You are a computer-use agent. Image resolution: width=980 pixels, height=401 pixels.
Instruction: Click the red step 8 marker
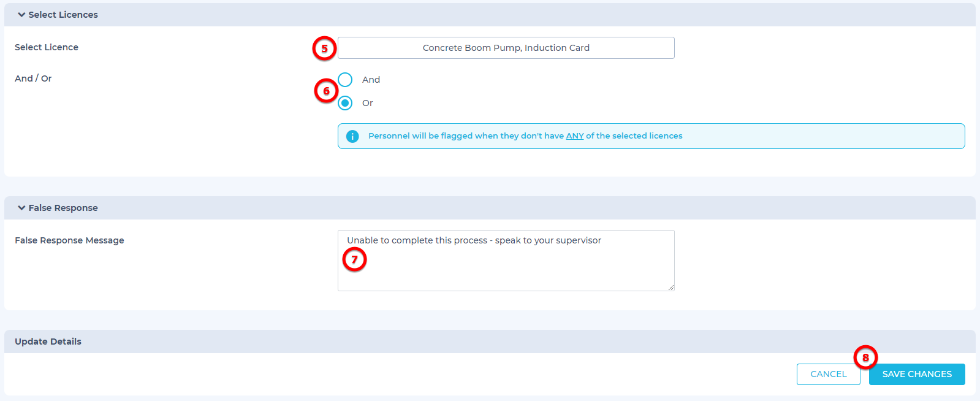point(865,357)
